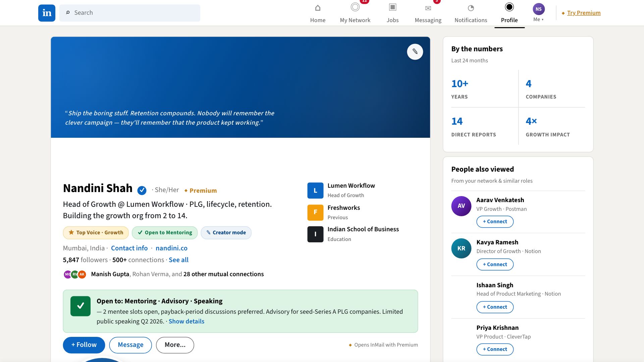
Task: Click into the Search field
Action: click(x=130, y=13)
